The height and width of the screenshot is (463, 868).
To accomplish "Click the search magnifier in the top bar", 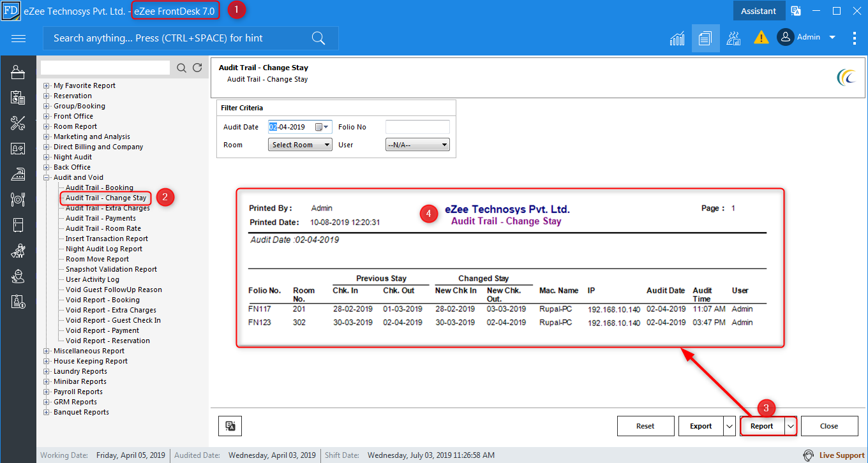I will click(318, 38).
